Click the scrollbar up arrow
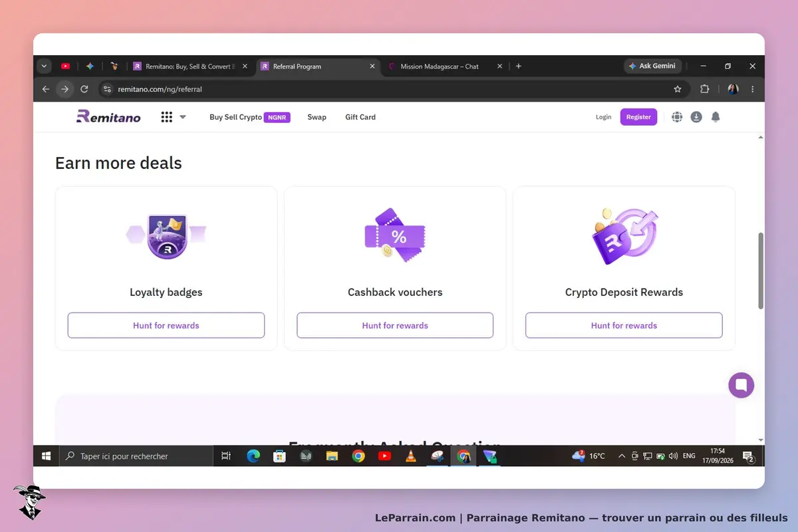The image size is (798, 532). [761, 137]
